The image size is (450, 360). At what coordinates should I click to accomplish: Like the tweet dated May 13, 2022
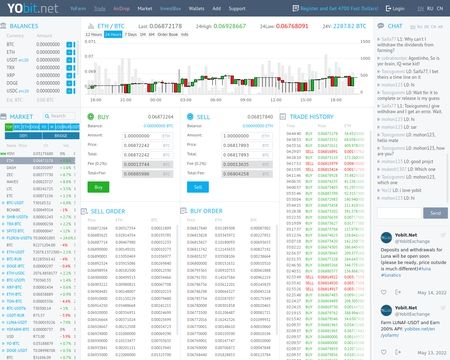tap(384, 352)
